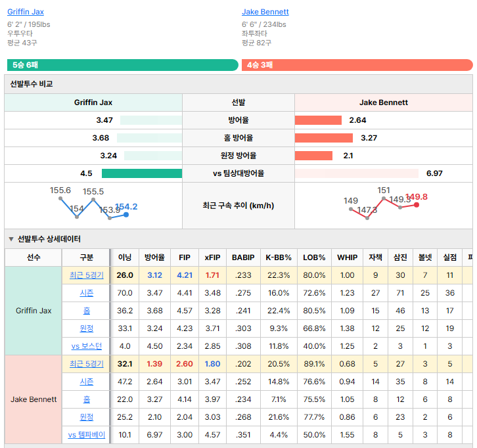Image resolution: width=477 pixels, height=448 pixels.
Task: Click the vs 팀상대방어율 row label
Action: click(238, 173)
